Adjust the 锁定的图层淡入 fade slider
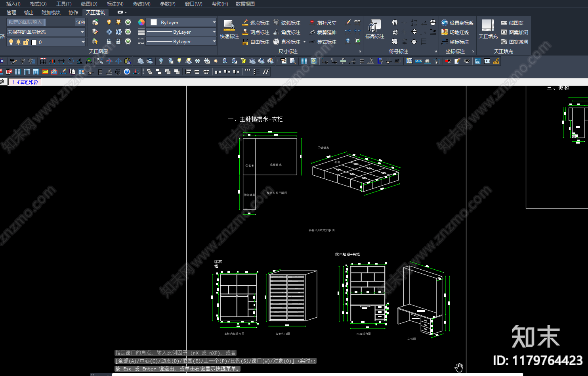This screenshot has height=376, width=588. coord(40,22)
